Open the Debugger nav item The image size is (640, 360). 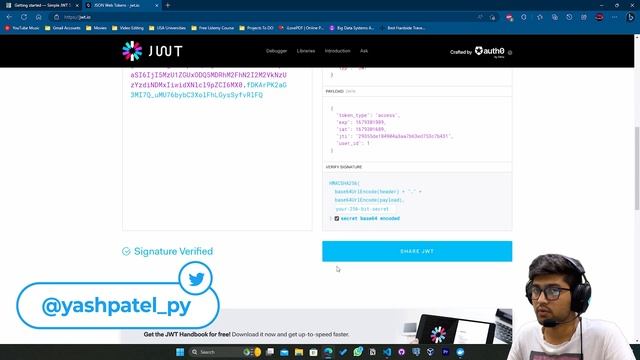[276, 51]
